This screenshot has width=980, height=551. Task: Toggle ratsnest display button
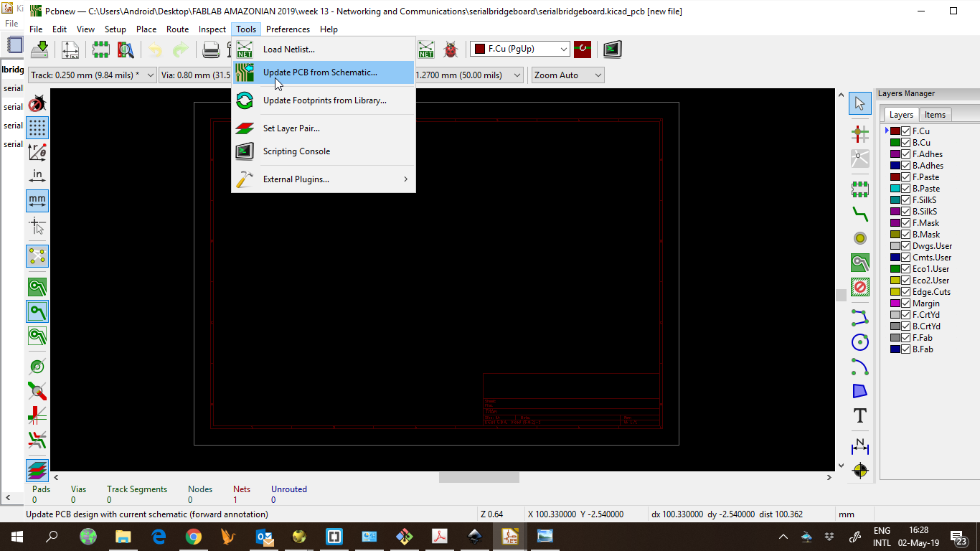(37, 256)
